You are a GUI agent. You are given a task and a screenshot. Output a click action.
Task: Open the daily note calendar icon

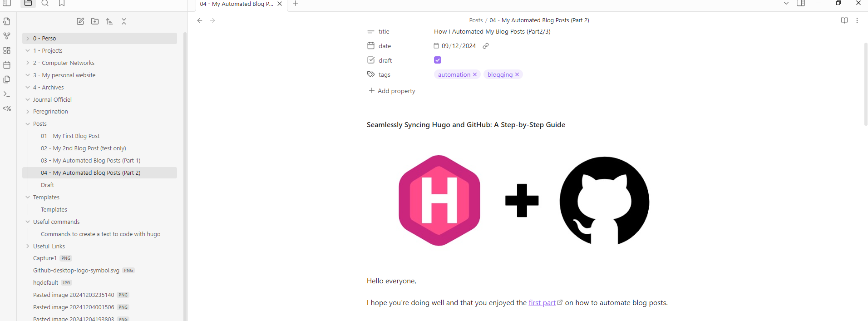click(x=7, y=65)
